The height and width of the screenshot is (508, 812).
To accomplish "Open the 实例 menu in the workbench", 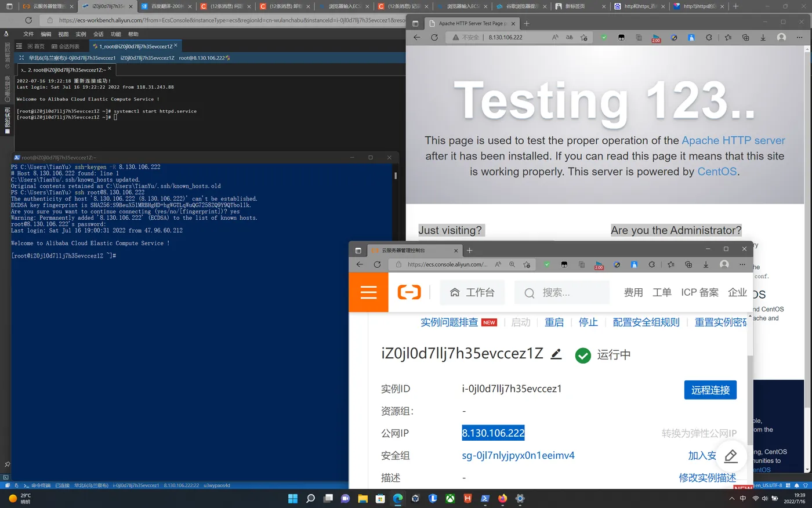I will (81, 34).
